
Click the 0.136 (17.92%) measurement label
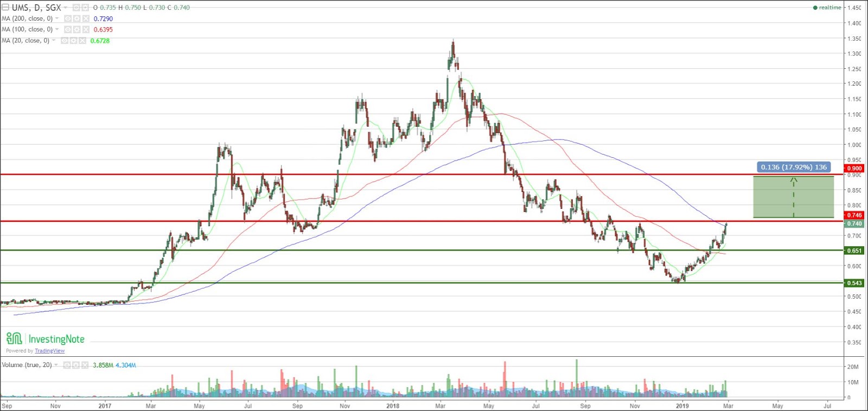point(794,167)
